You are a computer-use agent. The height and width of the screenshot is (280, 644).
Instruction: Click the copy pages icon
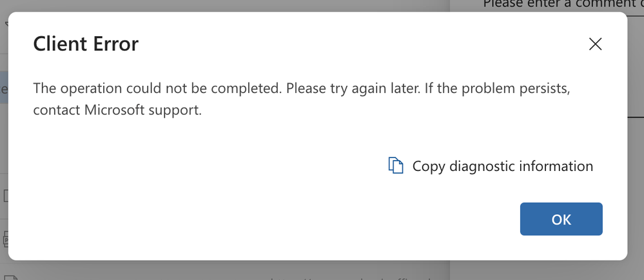(x=396, y=166)
